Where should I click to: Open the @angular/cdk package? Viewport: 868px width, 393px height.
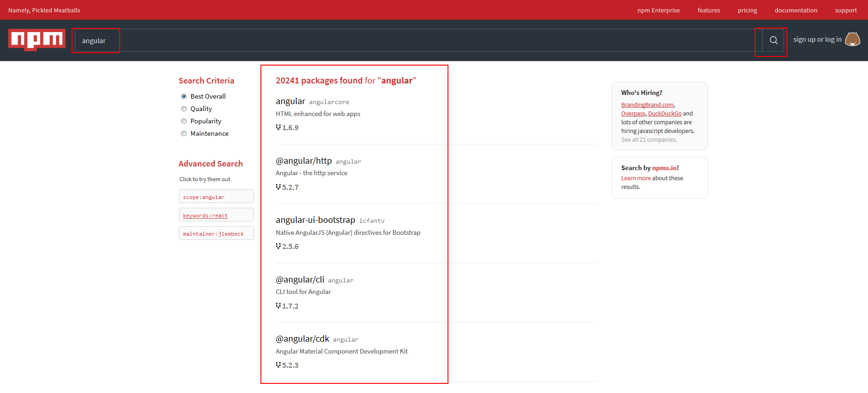302,339
